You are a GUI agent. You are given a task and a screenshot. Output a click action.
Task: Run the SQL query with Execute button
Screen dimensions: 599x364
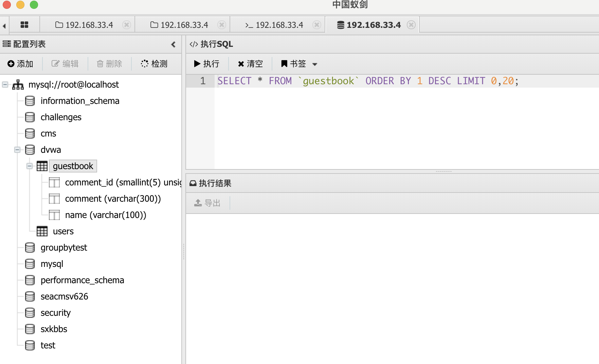coord(206,64)
